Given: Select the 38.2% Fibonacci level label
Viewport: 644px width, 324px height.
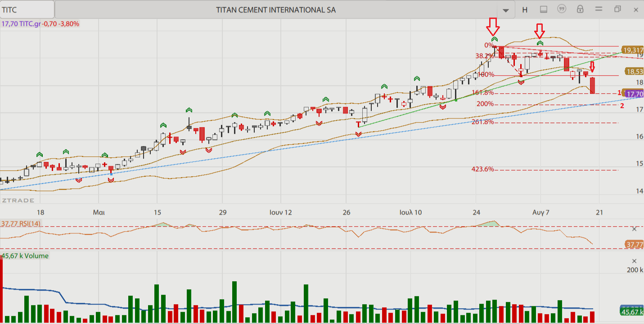Looking at the screenshot, I should tap(484, 56).
